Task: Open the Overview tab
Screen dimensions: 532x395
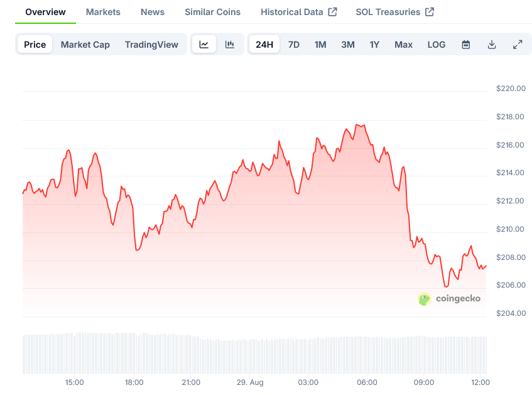Action: [45, 12]
